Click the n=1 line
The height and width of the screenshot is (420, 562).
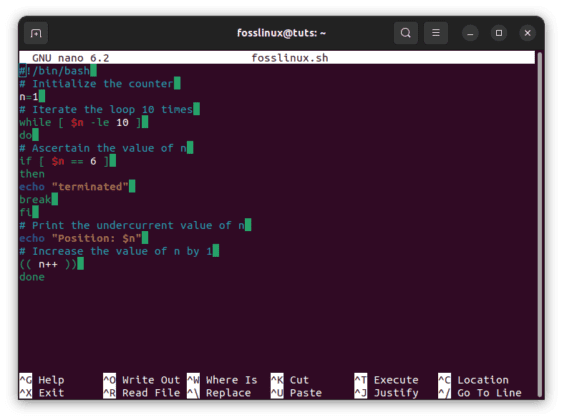tap(32, 96)
